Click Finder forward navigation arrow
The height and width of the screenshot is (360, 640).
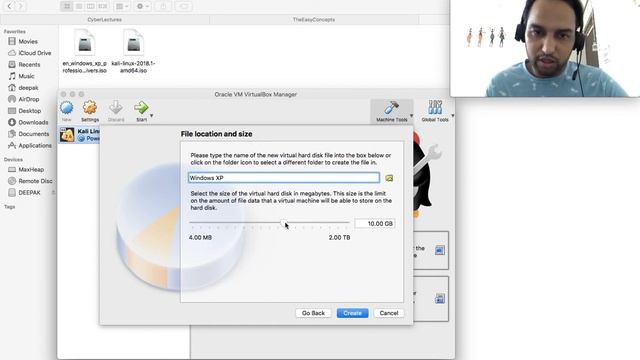coord(20,6)
